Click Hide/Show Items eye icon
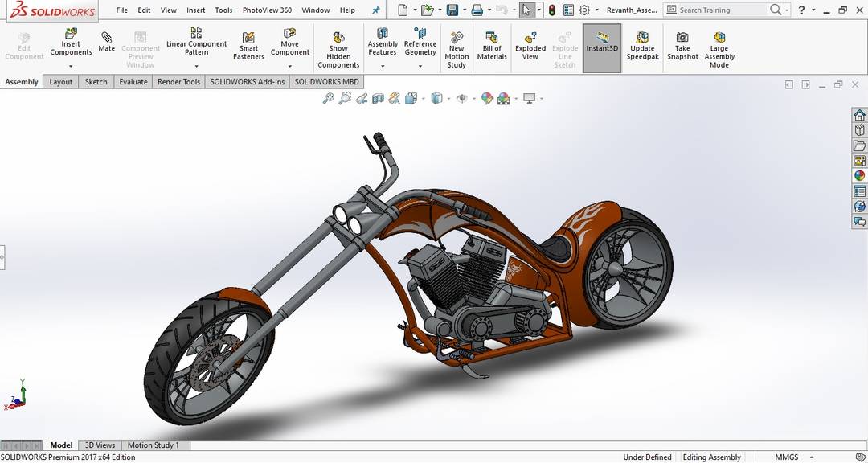The width and height of the screenshot is (868, 463). [461, 99]
